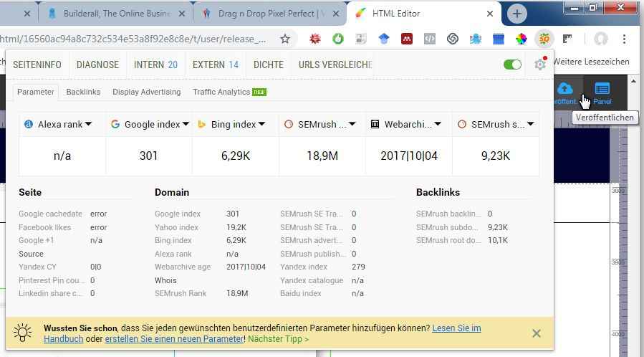Click the Google index value 301 cell

point(149,156)
